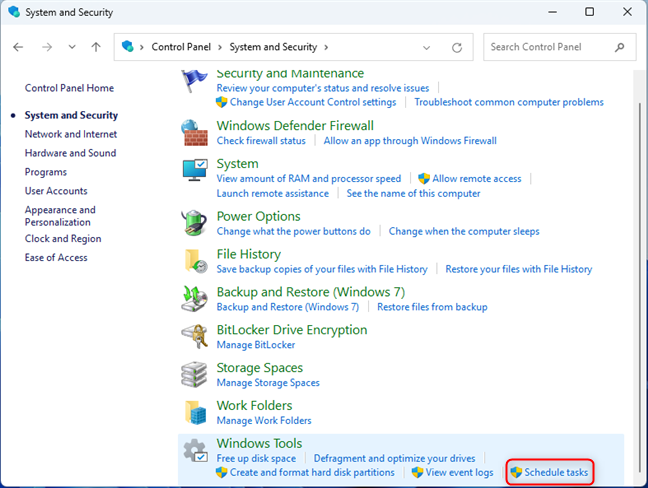Click shield beside Change User Account Control settings
This screenshot has width=648, height=488.
222,102
